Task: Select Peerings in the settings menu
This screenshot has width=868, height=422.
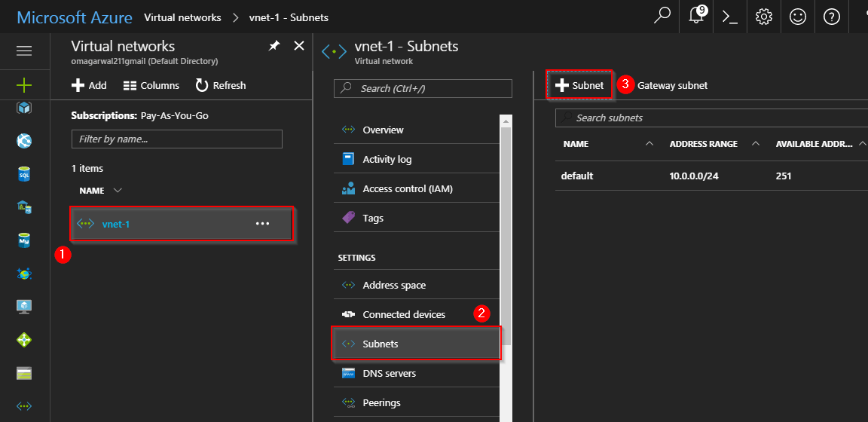Action: point(381,402)
